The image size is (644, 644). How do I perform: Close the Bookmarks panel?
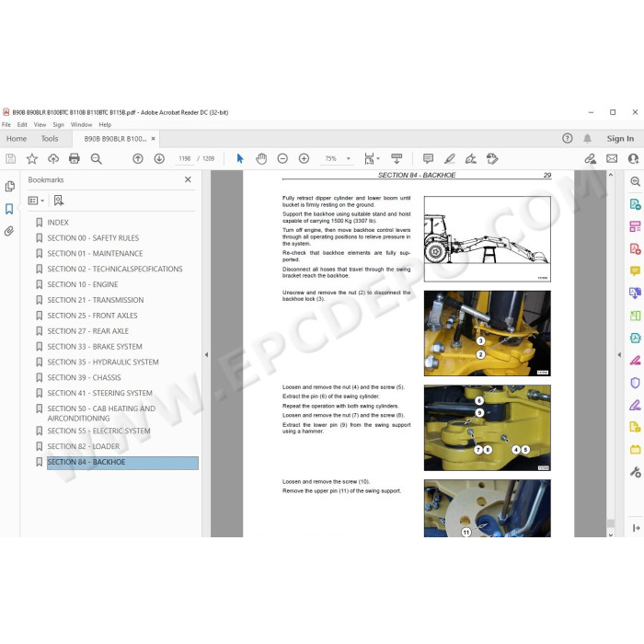[188, 179]
